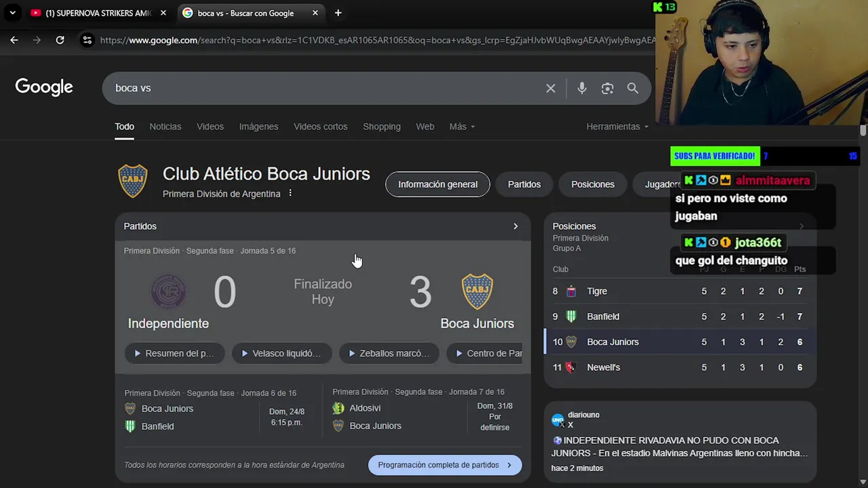Screen dimensions: 868x488
Task: Click the Google logo
Action: click(x=44, y=87)
